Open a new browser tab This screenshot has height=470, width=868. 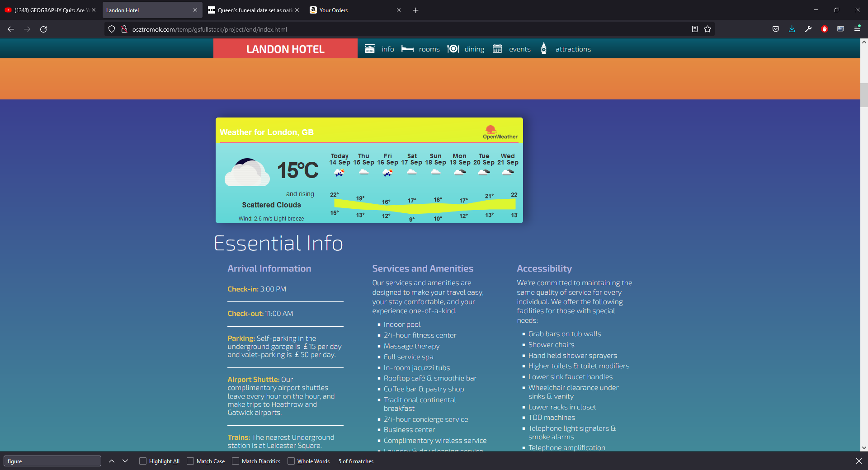(416, 10)
